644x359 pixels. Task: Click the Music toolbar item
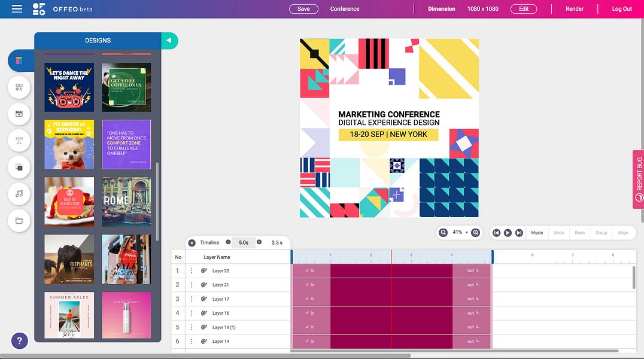pyautogui.click(x=537, y=233)
